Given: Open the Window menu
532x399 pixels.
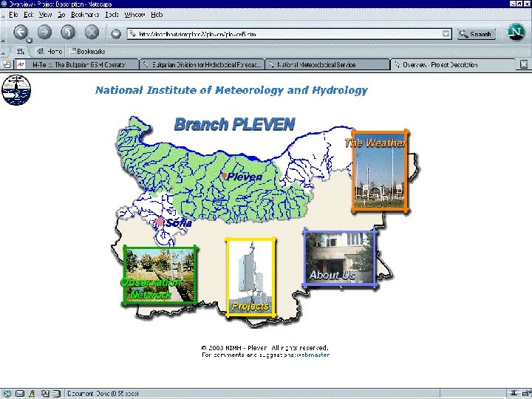Looking at the screenshot, I should tap(134, 15).
